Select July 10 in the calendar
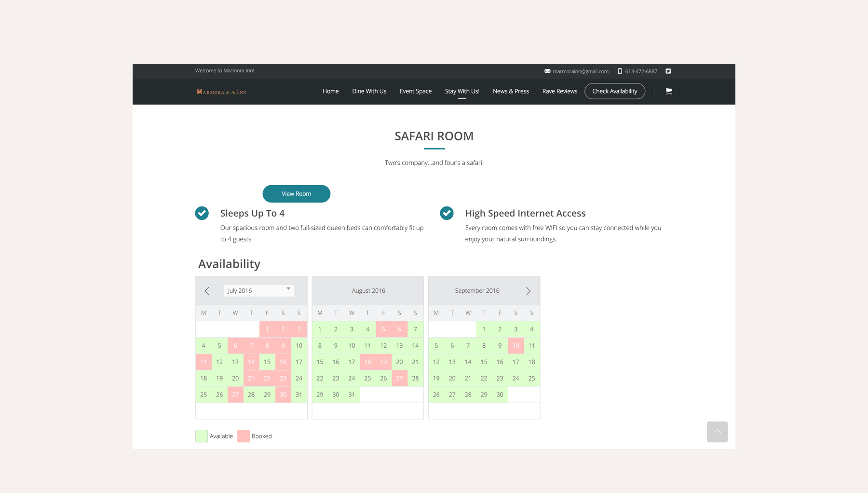 click(x=299, y=345)
